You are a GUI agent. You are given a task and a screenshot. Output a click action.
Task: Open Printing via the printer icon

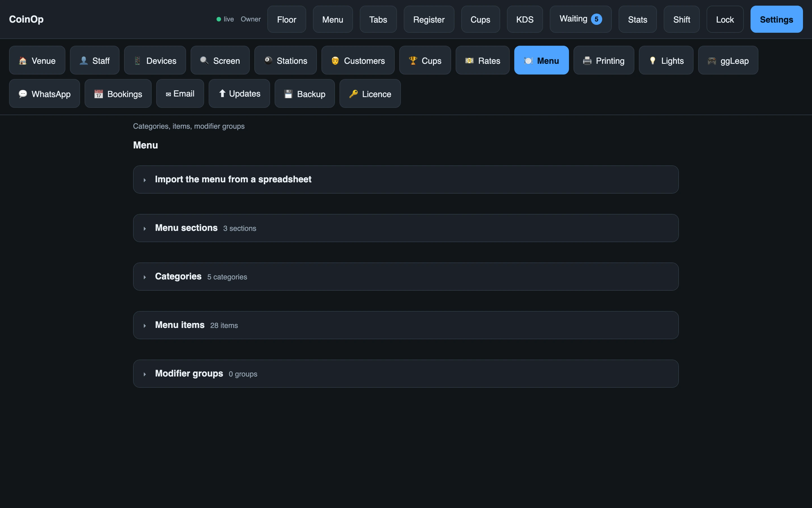[x=587, y=60]
